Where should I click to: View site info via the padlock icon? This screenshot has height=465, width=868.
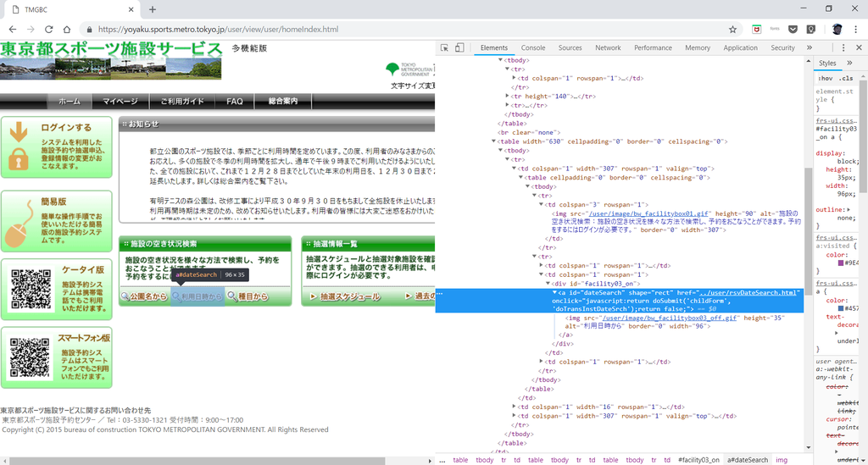click(88, 30)
